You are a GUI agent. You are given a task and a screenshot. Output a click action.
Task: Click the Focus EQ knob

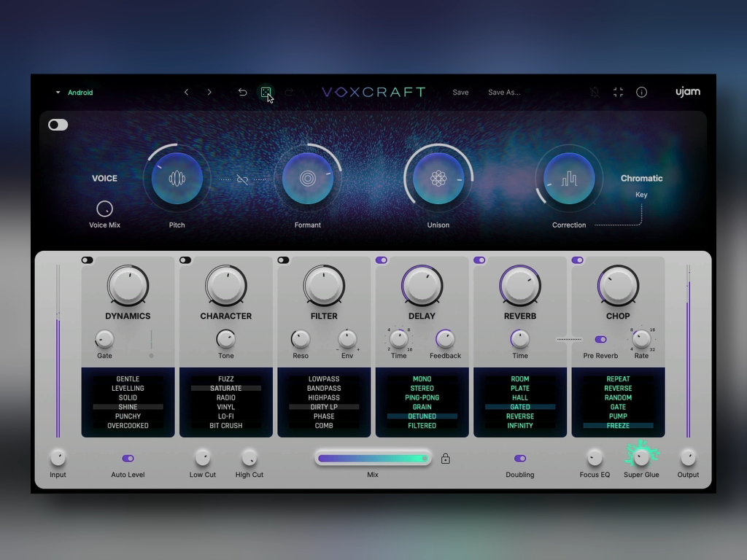[x=595, y=458]
